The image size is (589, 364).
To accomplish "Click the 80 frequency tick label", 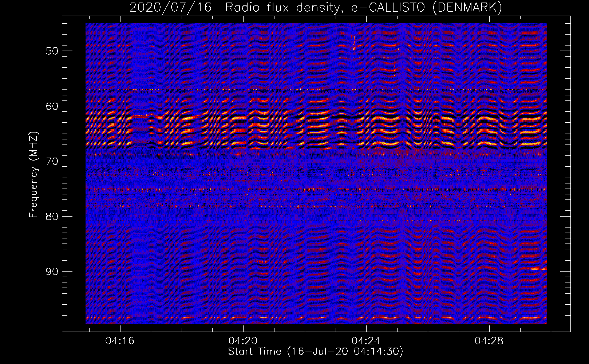I will (x=52, y=217).
